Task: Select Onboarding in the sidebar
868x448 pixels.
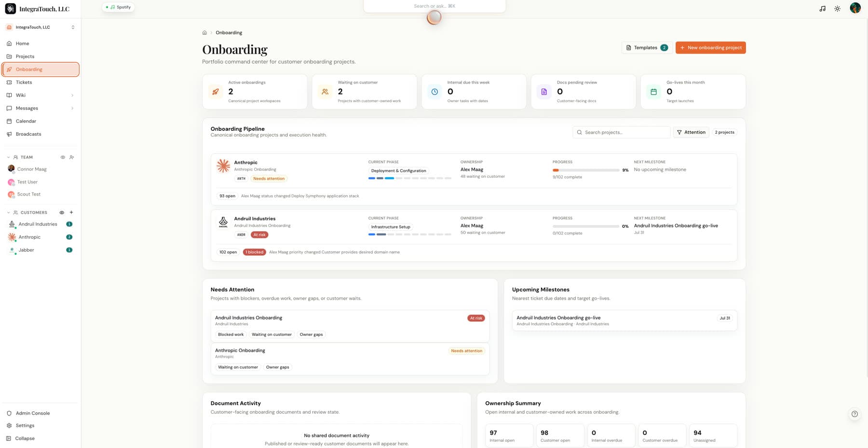Action: (x=41, y=69)
